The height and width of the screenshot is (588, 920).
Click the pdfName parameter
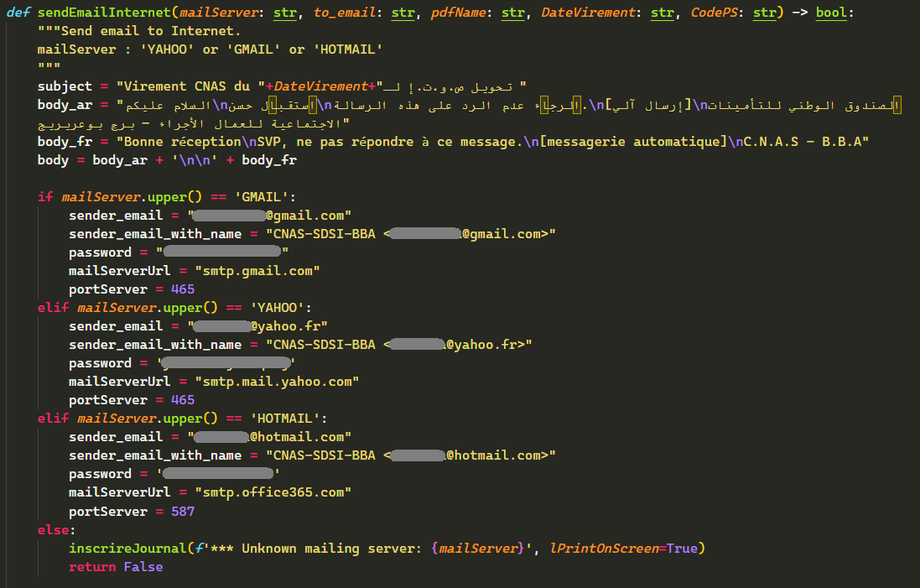pos(458,13)
